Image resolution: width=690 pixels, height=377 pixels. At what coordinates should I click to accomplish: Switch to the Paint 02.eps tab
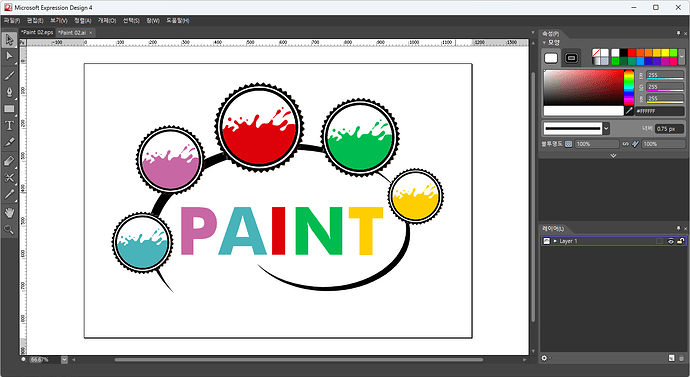37,33
